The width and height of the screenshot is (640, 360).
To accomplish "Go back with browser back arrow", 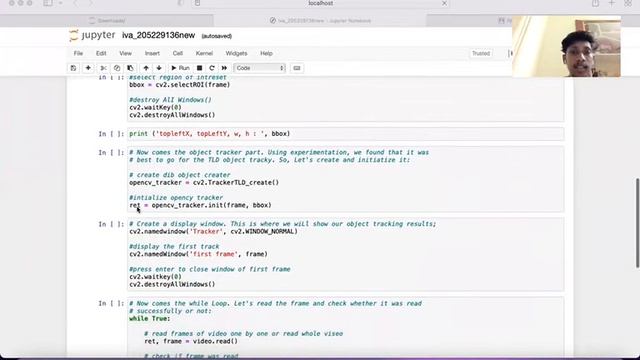I will [x=76, y=3].
